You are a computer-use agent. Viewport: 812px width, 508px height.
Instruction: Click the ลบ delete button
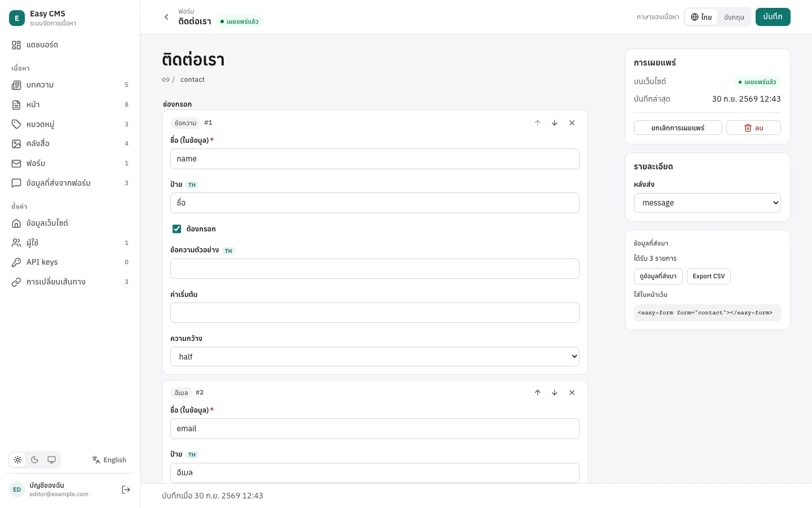[x=753, y=128]
